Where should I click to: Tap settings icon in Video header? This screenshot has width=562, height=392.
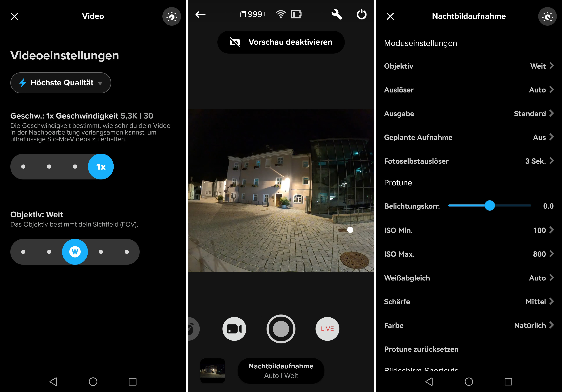click(x=172, y=16)
